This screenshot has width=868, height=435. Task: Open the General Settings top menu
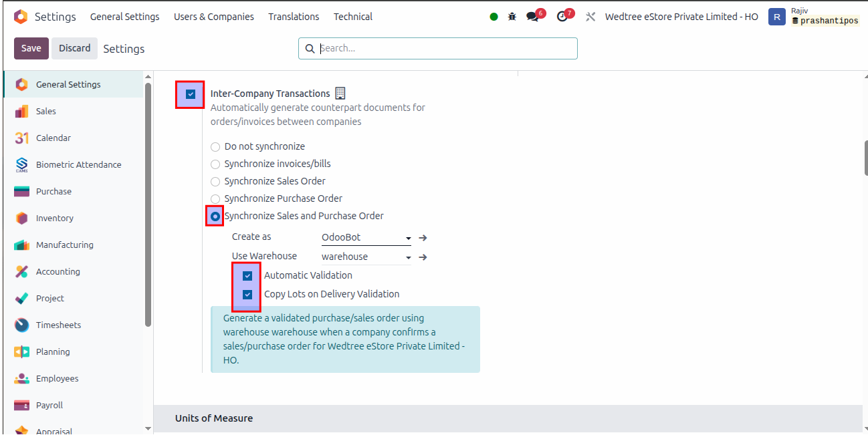pos(125,17)
